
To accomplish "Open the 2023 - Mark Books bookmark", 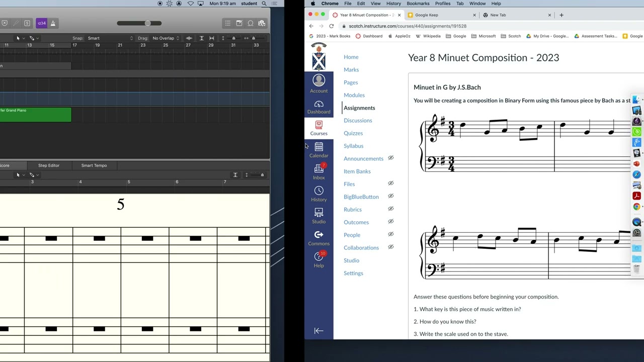I will 329,36.
